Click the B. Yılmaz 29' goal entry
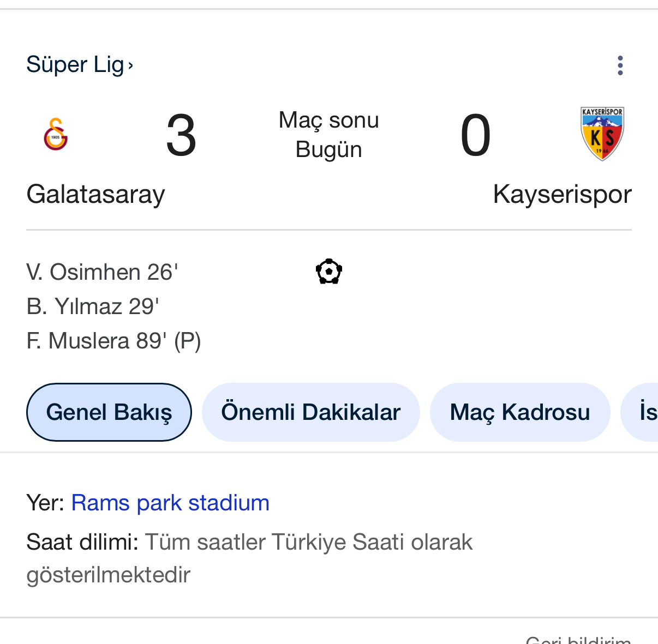Image resolution: width=658 pixels, height=644 pixels. [x=93, y=306]
